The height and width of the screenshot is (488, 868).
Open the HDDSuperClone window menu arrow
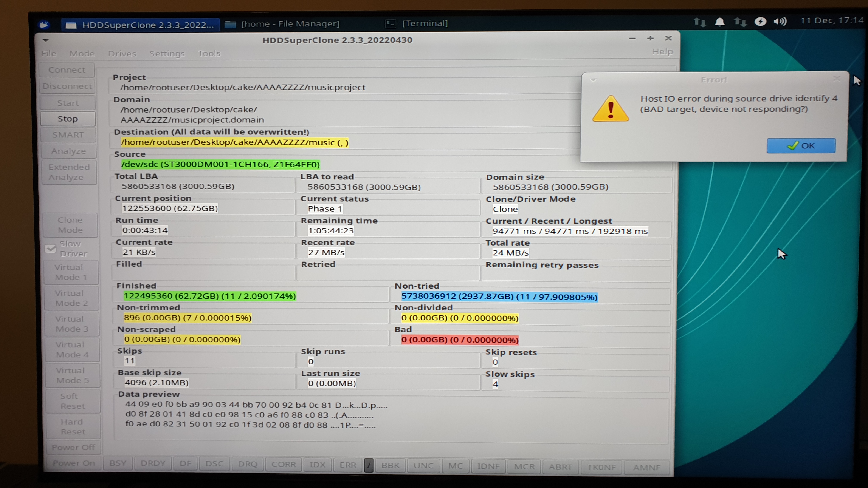tap(46, 40)
